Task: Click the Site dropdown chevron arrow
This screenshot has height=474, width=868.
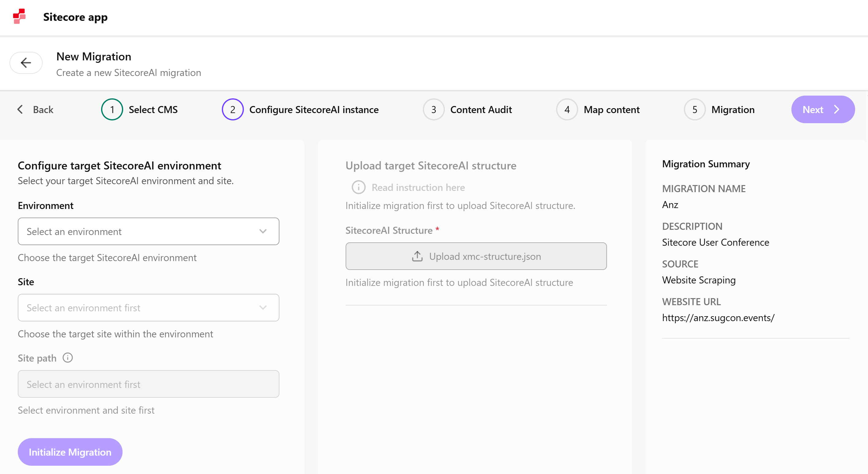Action: (263, 308)
